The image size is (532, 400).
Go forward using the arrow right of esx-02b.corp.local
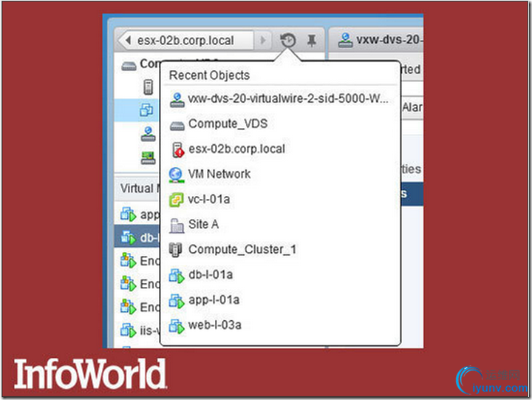pyautogui.click(x=262, y=41)
